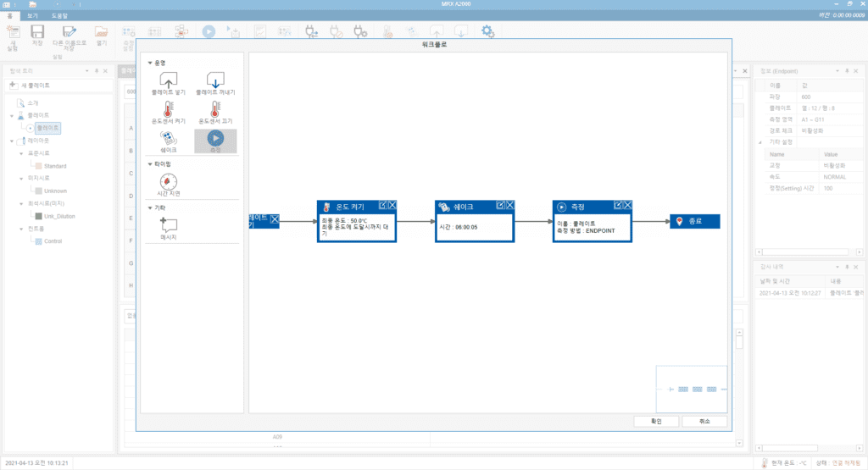Delete the 쉐이크 workflow node
The image size is (868, 470).
[x=510, y=205]
